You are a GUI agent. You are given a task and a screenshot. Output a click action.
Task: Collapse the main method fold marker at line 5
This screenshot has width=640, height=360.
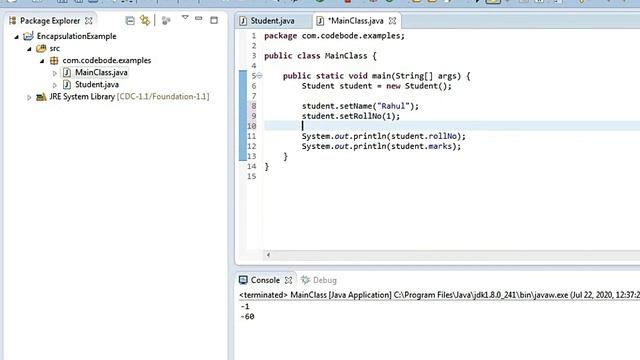tap(260, 76)
